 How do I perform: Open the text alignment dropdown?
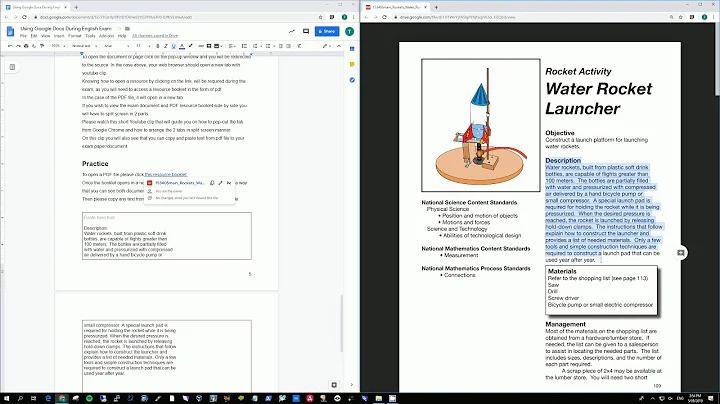(232, 46)
